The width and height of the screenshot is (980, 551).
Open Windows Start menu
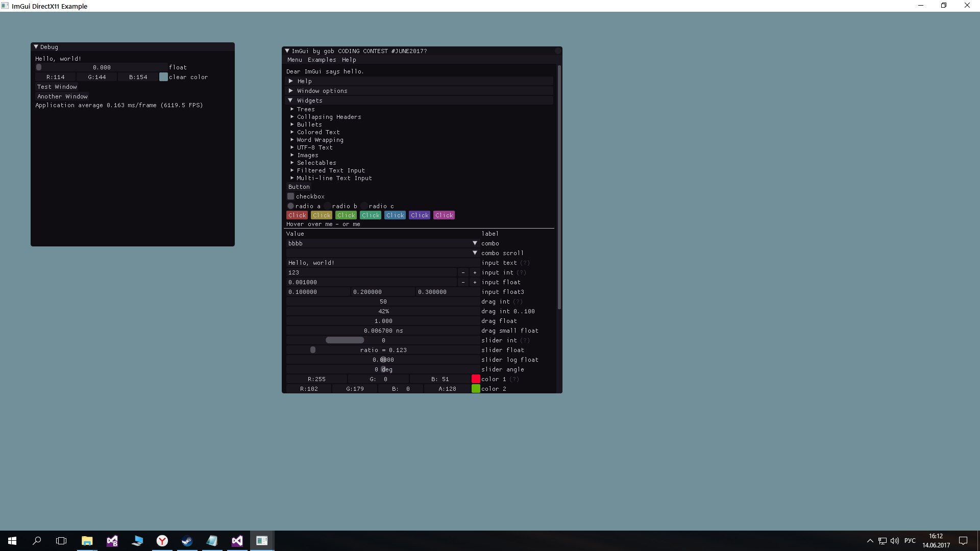point(12,541)
